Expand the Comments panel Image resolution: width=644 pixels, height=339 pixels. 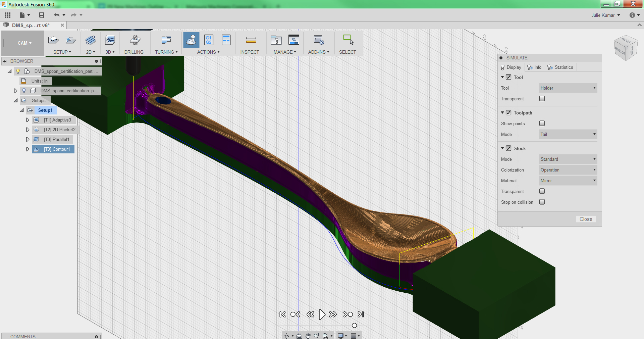point(96,336)
